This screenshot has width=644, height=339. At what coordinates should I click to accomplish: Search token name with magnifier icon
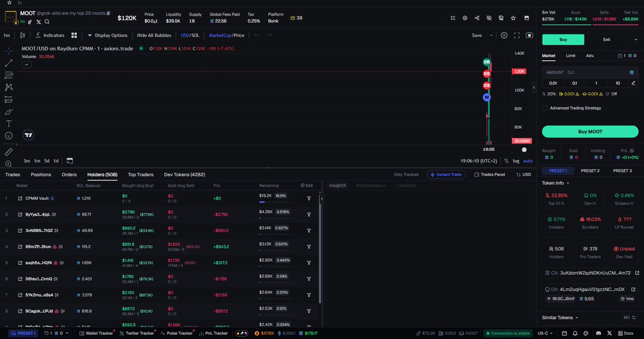pos(47,21)
